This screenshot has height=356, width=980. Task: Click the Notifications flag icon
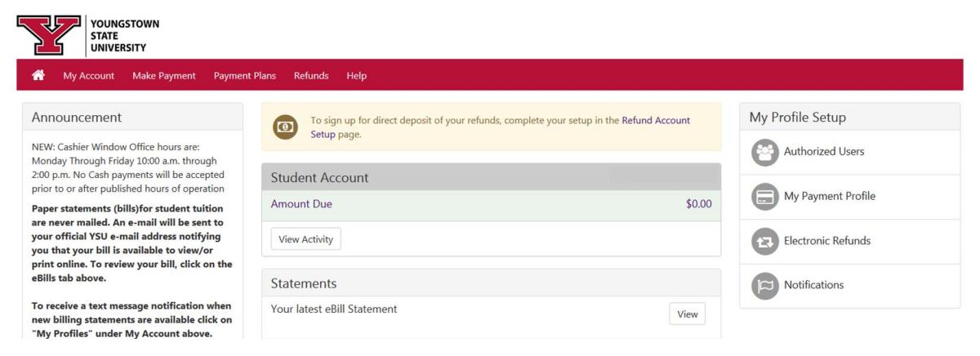(x=765, y=286)
